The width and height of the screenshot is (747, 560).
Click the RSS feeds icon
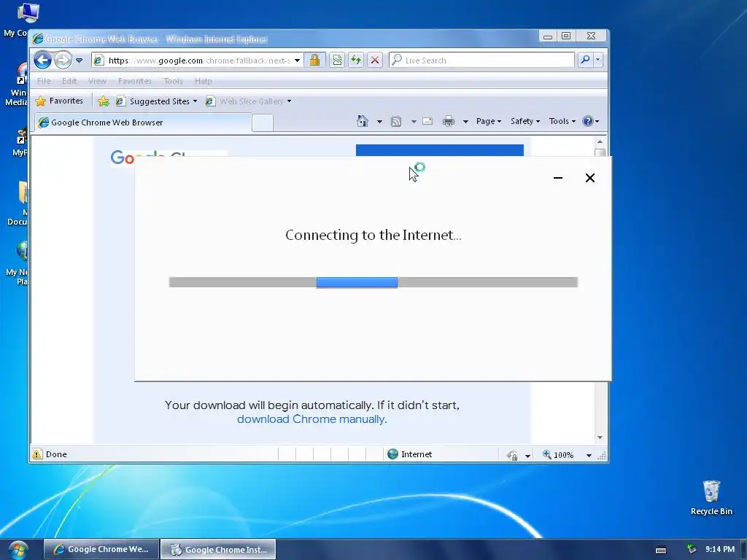click(396, 122)
